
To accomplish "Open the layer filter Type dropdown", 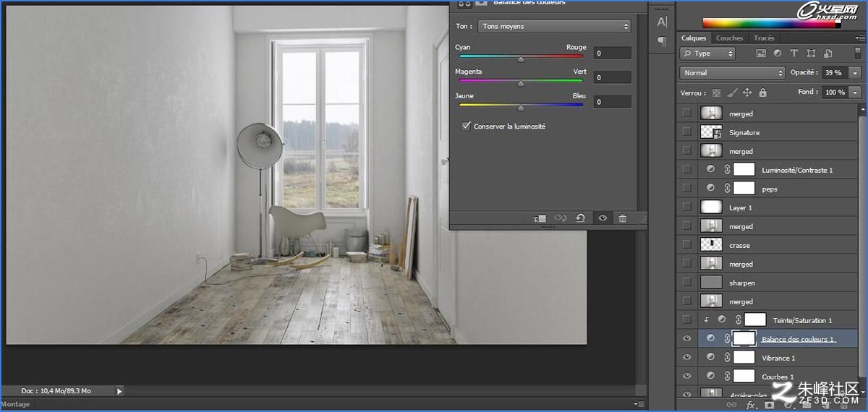I will pos(707,53).
